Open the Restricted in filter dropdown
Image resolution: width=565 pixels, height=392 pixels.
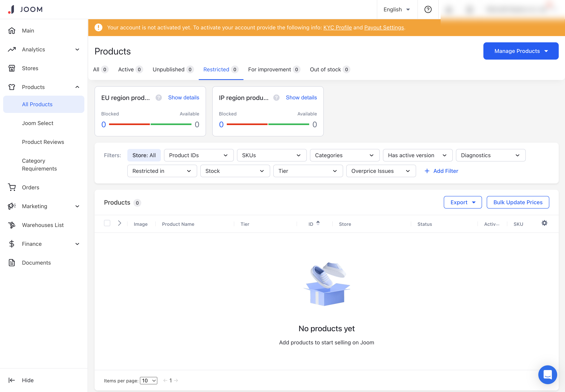click(162, 171)
